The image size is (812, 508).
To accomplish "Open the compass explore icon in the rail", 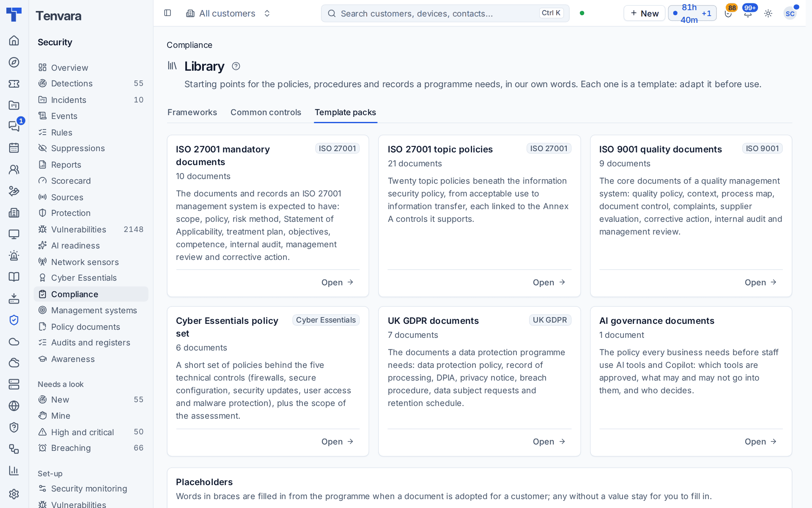I will [x=14, y=62].
